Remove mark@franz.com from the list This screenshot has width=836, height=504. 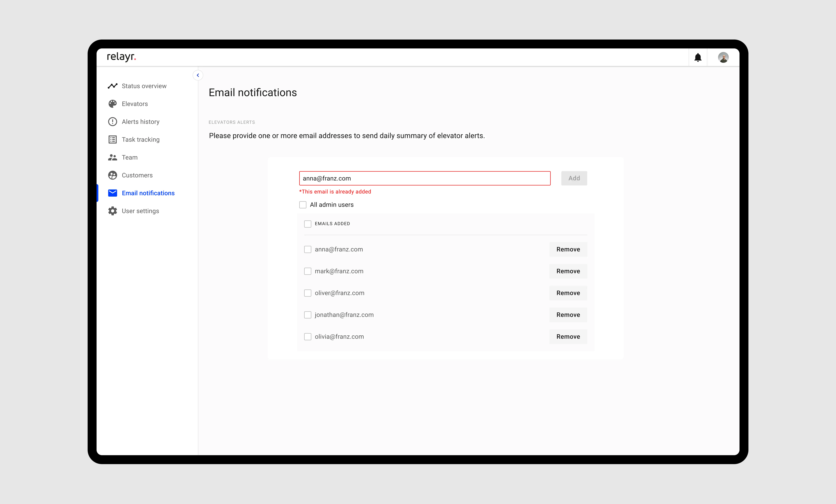(568, 271)
